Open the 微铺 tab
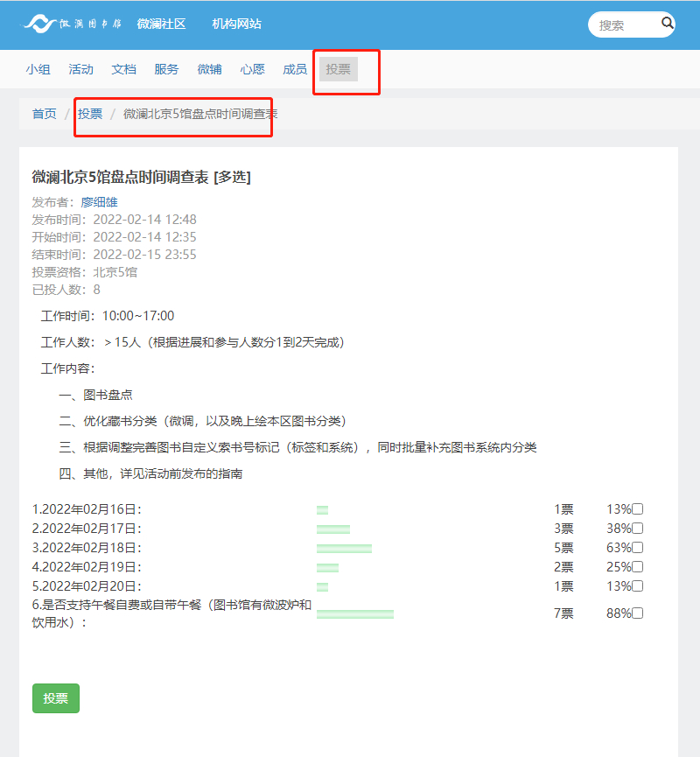This screenshot has height=757, width=700. click(x=209, y=69)
